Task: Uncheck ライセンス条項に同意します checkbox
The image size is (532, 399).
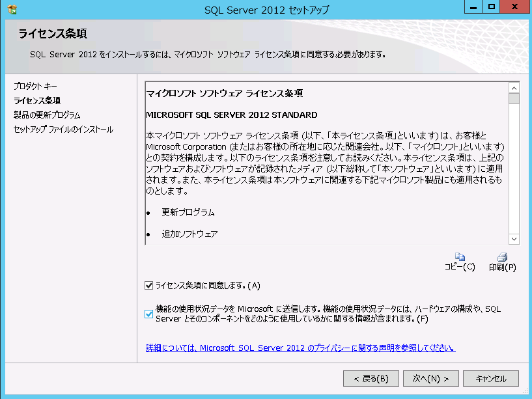Action: [x=148, y=285]
